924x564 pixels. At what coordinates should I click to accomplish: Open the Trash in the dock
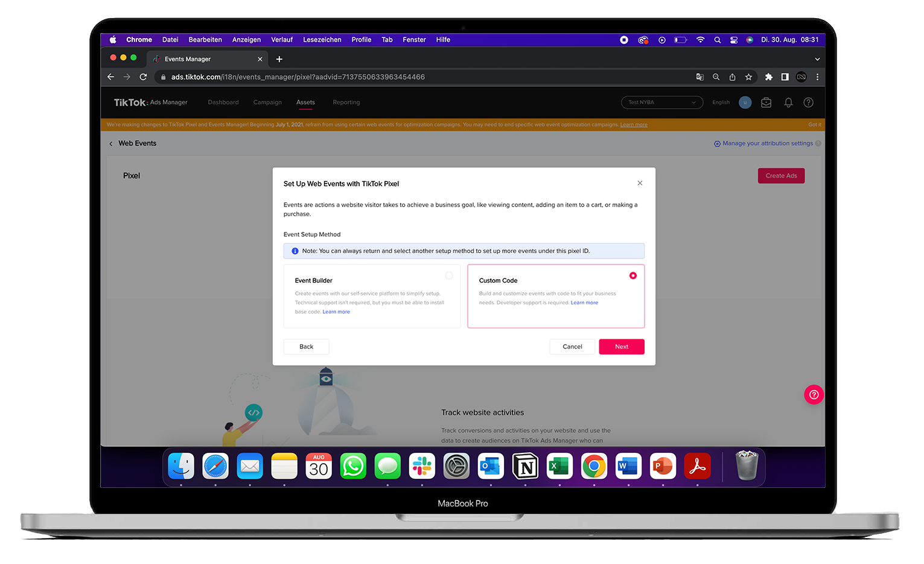click(747, 466)
